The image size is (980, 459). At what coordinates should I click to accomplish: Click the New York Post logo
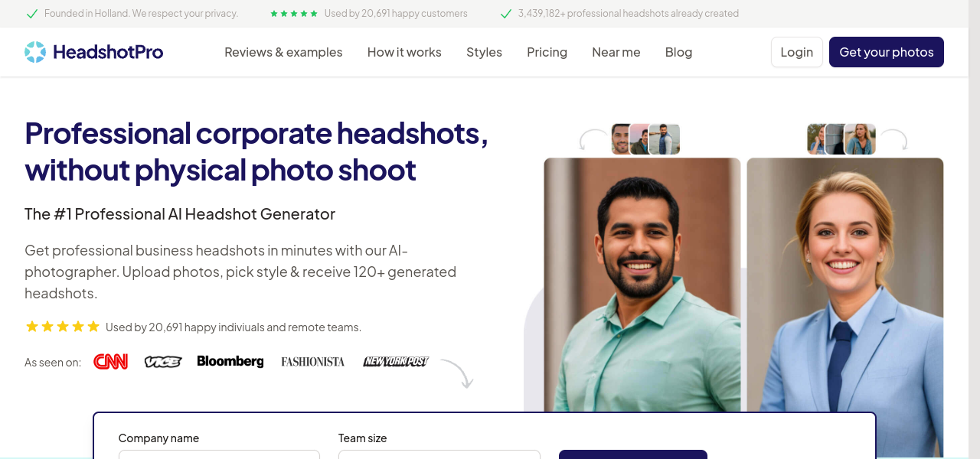coord(395,362)
